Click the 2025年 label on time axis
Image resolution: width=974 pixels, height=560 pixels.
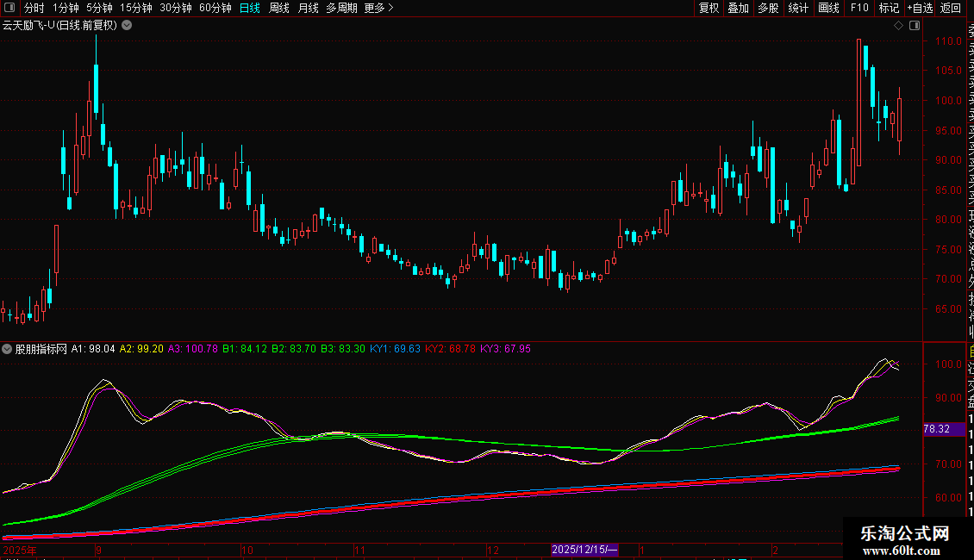(x=20, y=550)
